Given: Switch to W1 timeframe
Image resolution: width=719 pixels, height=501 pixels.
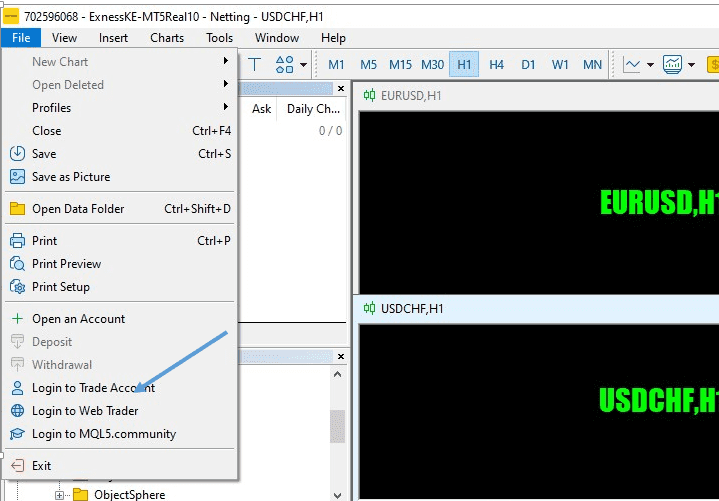Looking at the screenshot, I should (x=560, y=65).
